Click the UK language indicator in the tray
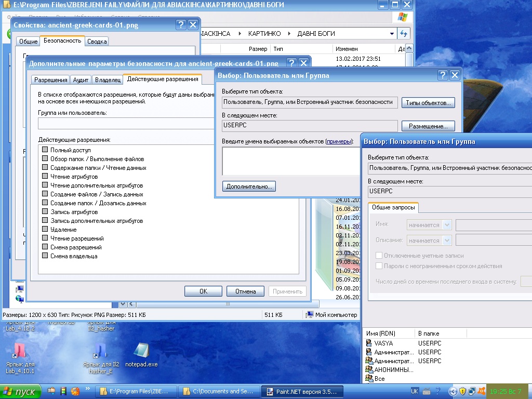Screen dimensions: 532x399 415,391
